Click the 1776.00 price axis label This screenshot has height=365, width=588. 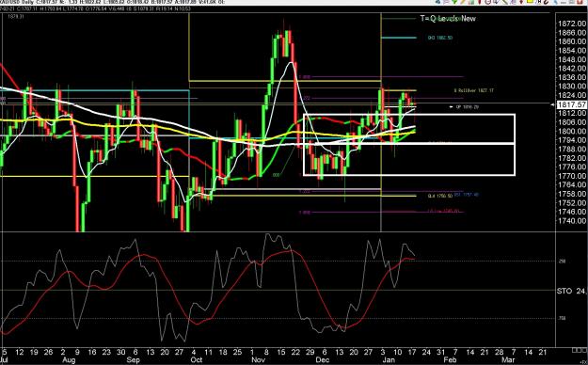point(572,167)
